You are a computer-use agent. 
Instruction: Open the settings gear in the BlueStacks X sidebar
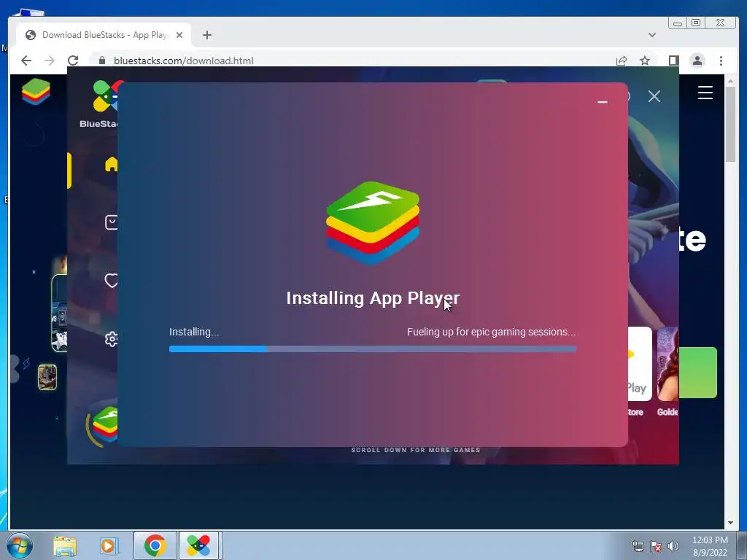(111, 339)
